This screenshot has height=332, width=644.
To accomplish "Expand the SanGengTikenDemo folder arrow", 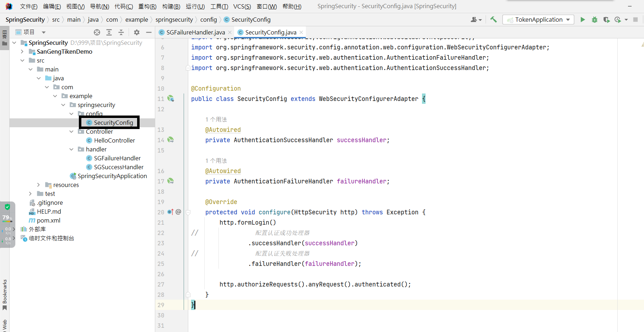I will (22, 52).
